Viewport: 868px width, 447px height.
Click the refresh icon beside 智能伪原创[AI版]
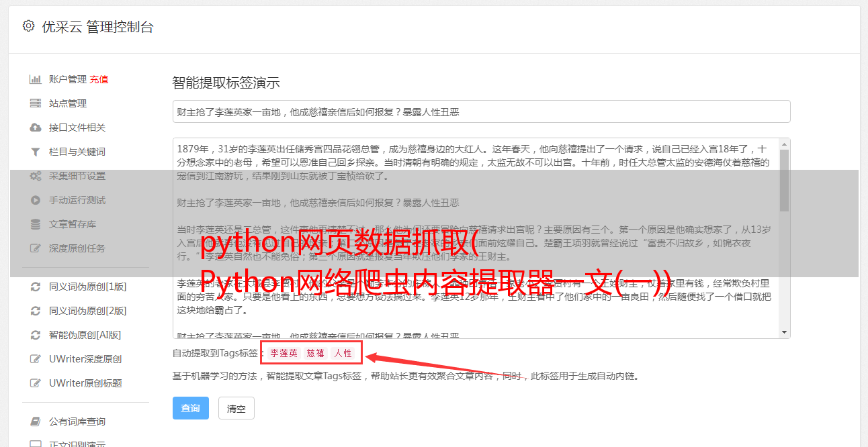(x=36, y=335)
